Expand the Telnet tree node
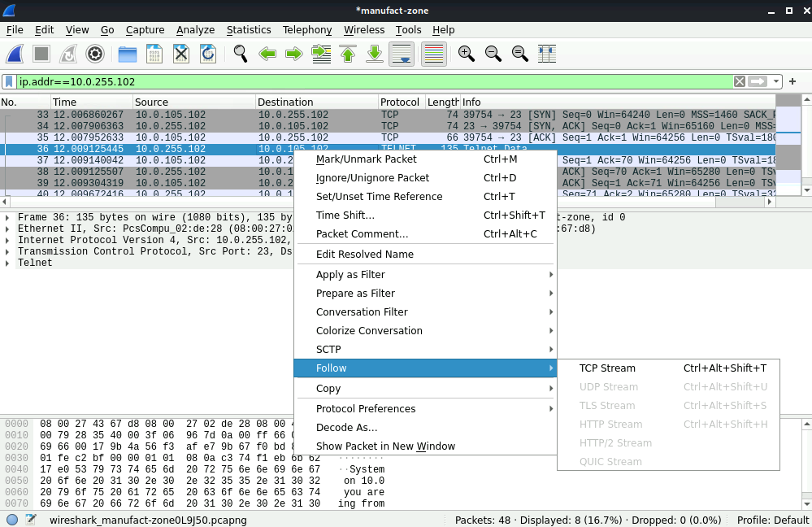This screenshot has height=527, width=812. click(x=7, y=263)
